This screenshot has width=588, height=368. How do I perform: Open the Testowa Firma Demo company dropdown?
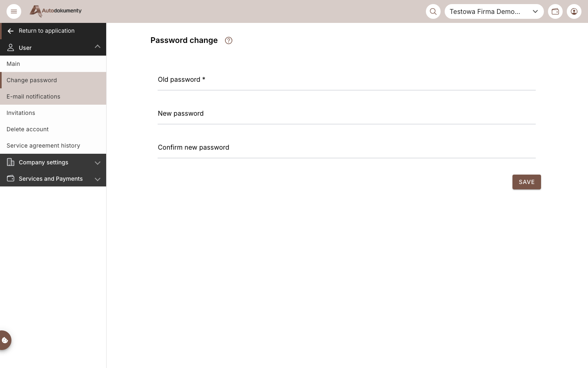pos(494,11)
